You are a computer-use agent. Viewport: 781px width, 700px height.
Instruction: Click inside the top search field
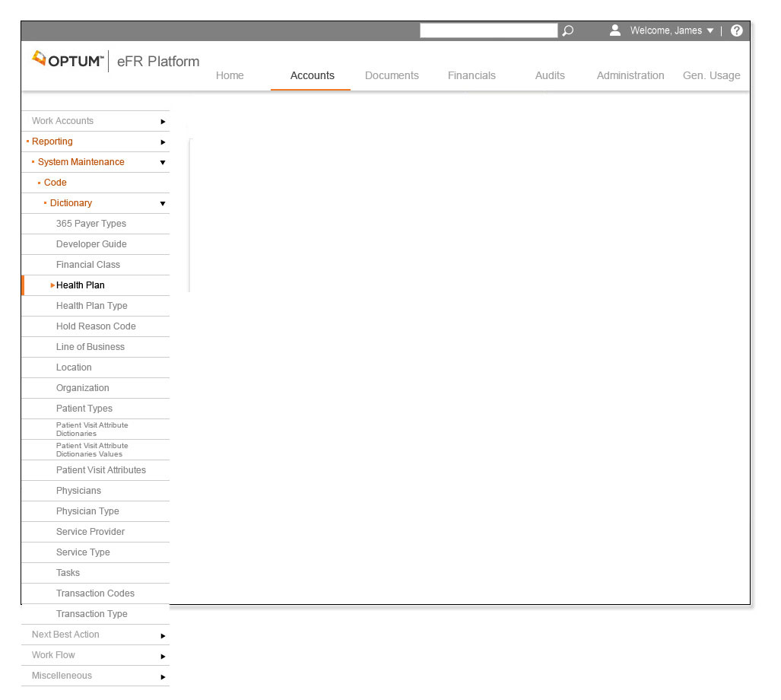tap(488, 30)
